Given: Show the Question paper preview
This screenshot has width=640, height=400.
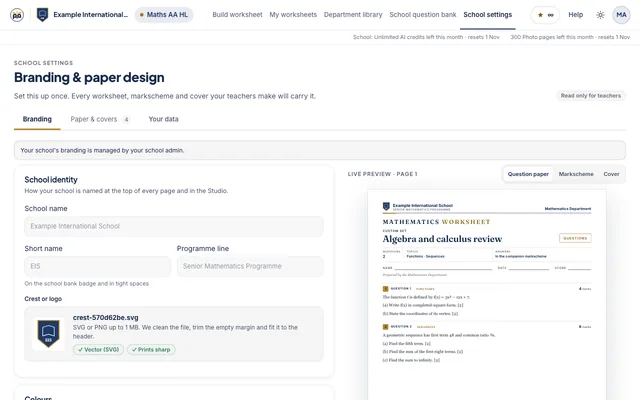Looking at the screenshot, I should 528,174.
